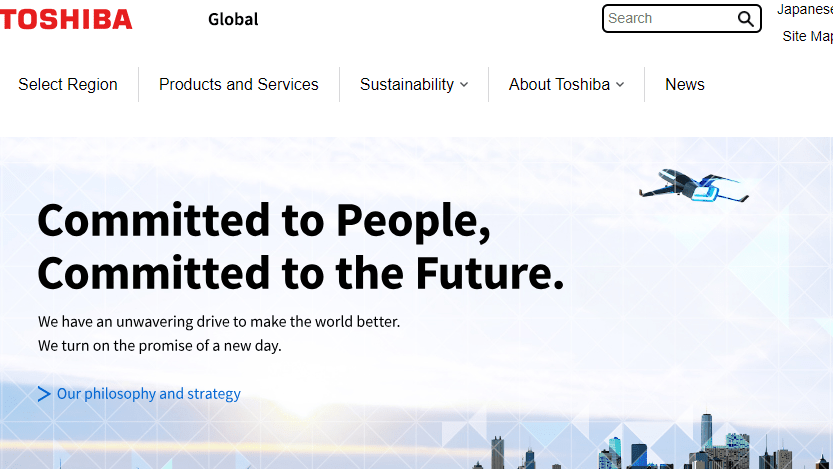Click the blue arrow beside Our philosophy
Image resolution: width=834 pixels, height=469 pixels.
(44, 394)
